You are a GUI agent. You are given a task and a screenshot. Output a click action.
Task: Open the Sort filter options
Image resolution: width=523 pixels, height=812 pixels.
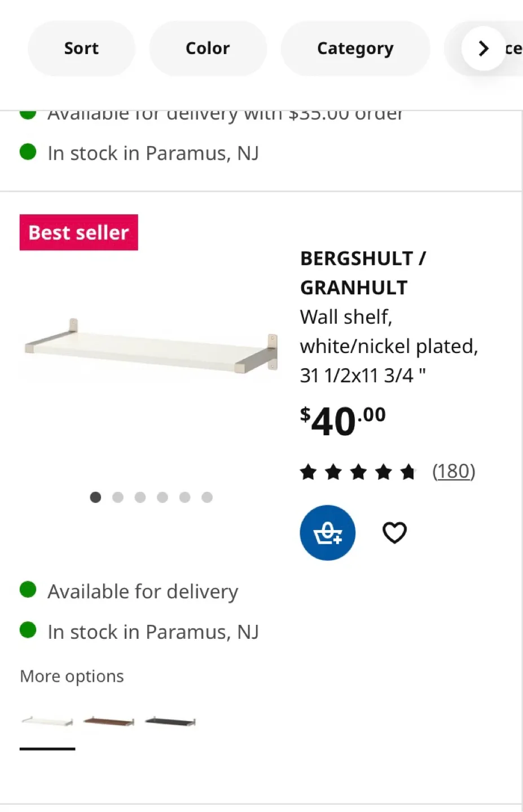click(x=81, y=48)
